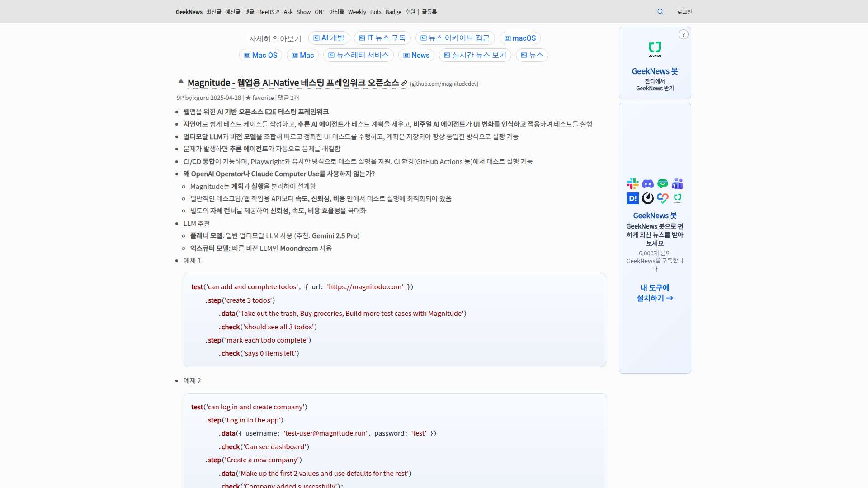Image resolution: width=868 pixels, height=488 pixels.
Task: Go to 최신글 menu
Action: pos(214,12)
